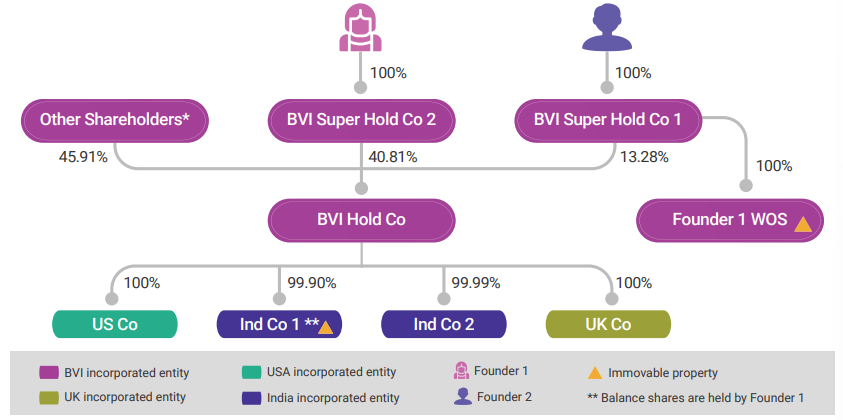Viewport: 843px width, 420px height.
Task: Click the UK incorporated entity legend swatch
Action: point(49,397)
